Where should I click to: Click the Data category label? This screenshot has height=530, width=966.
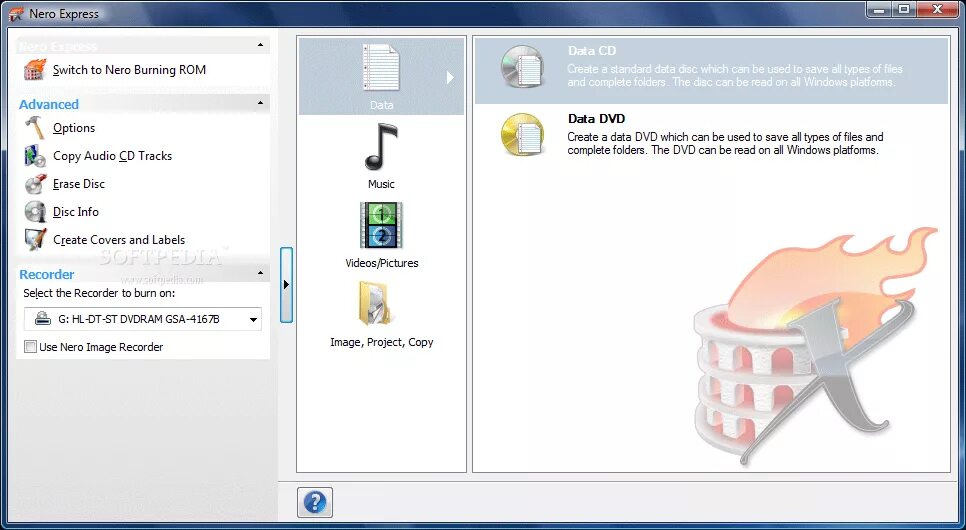(381, 105)
